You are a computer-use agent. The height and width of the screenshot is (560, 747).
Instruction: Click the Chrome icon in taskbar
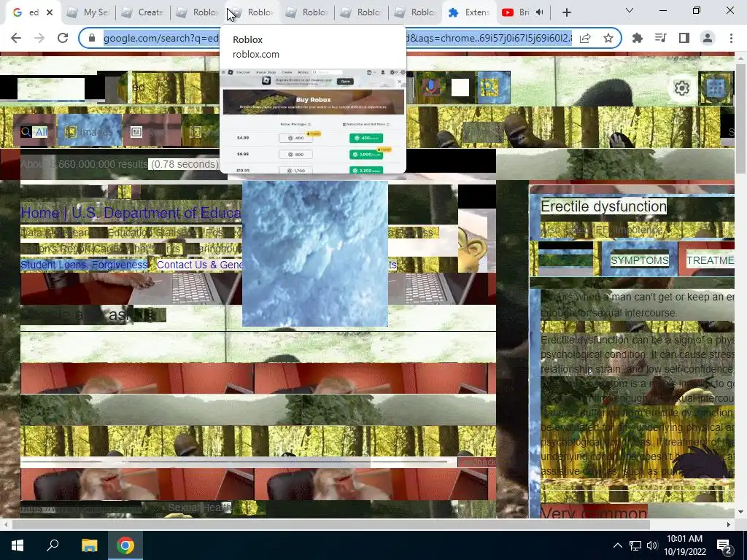click(x=125, y=545)
